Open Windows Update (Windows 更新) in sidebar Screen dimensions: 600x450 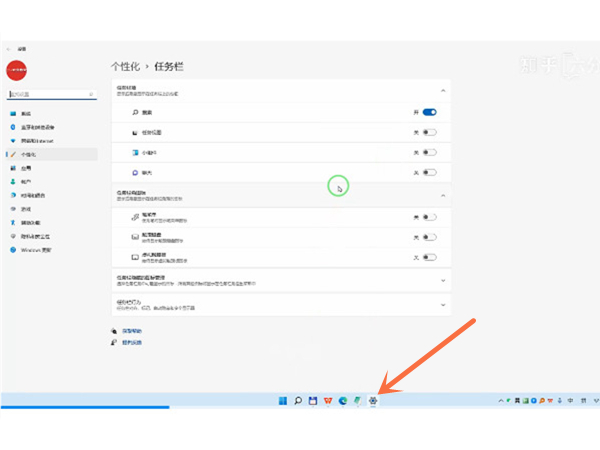36,250
